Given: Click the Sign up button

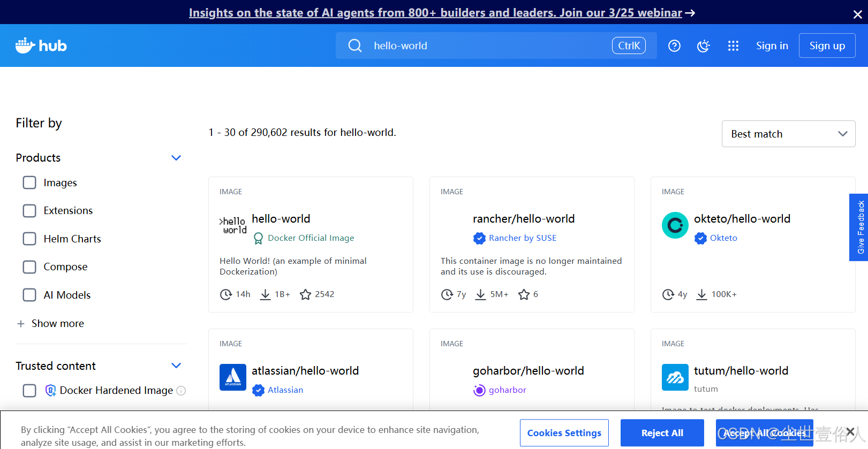Looking at the screenshot, I should click(x=827, y=45).
